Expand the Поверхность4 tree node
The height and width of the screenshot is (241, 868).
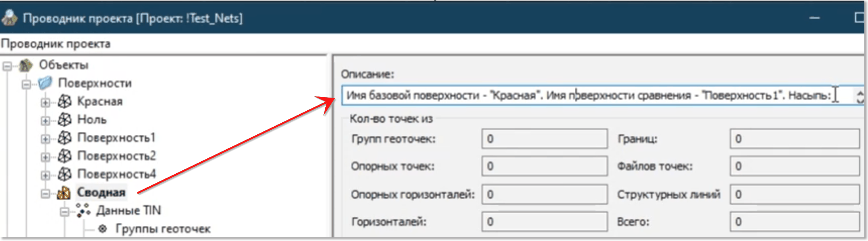point(45,175)
